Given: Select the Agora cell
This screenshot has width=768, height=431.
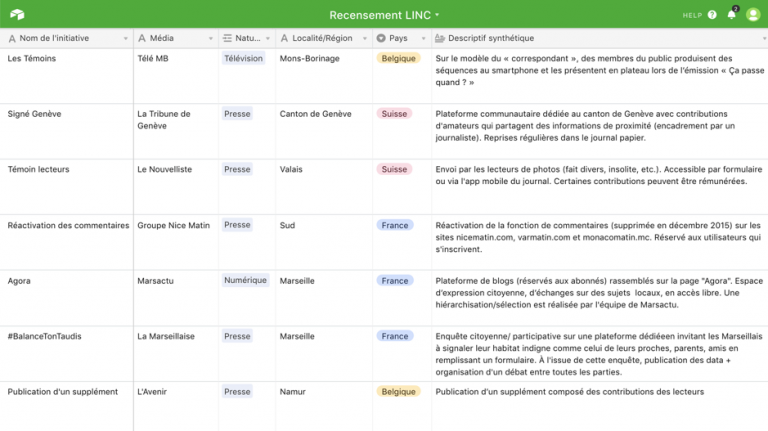Looking at the screenshot, I should point(67,298).
